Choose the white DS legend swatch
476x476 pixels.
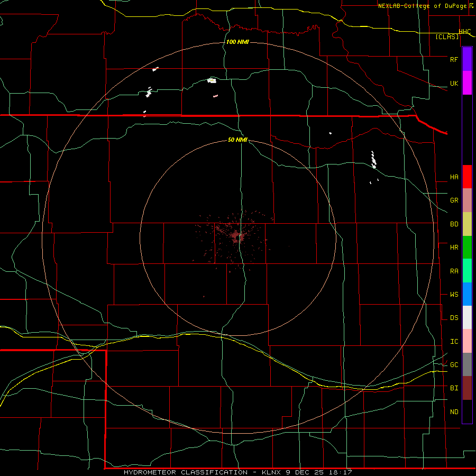(467, 317)
